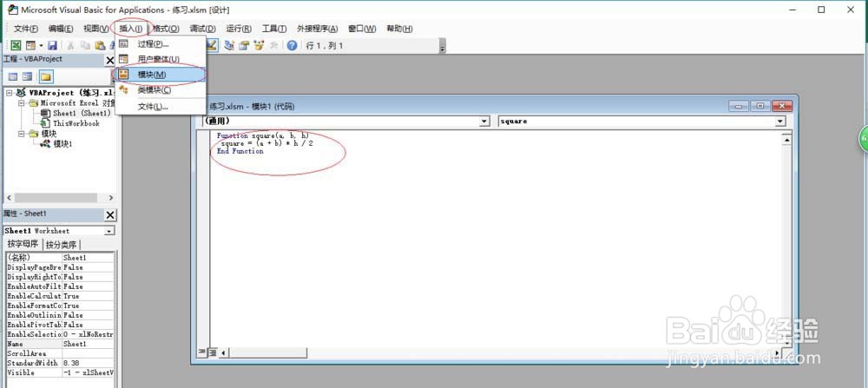Click the 插入(I) menu
Viewport: 868px width, 388px height.
131,29
